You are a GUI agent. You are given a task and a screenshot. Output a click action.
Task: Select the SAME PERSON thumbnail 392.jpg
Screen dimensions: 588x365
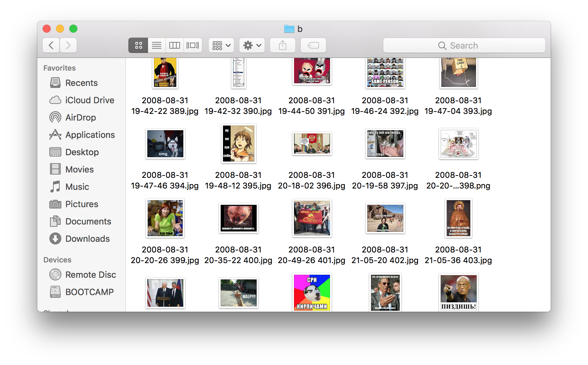coord(385,73)
